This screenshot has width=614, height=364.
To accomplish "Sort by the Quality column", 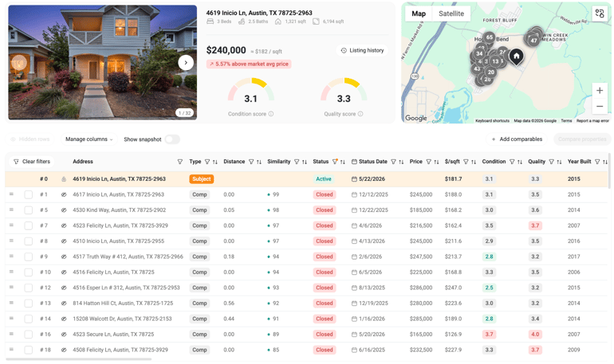I will 559,162.
